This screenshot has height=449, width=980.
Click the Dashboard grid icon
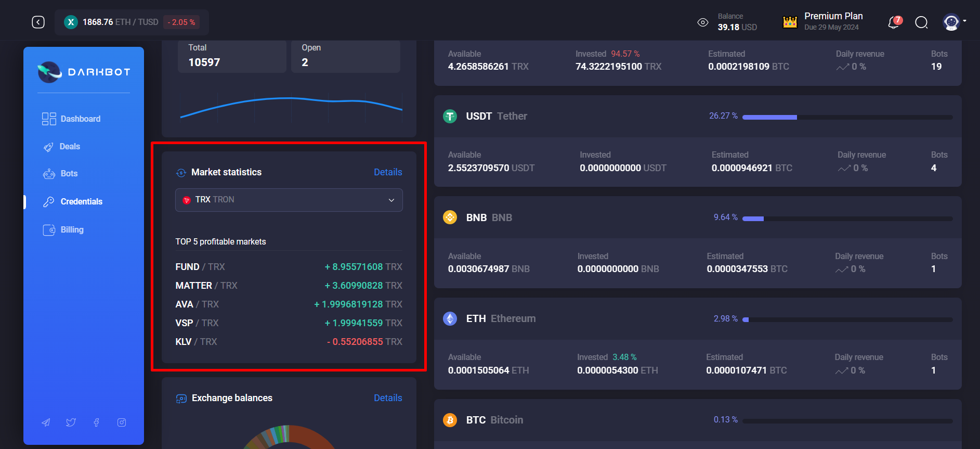click(x=49, y=119)
